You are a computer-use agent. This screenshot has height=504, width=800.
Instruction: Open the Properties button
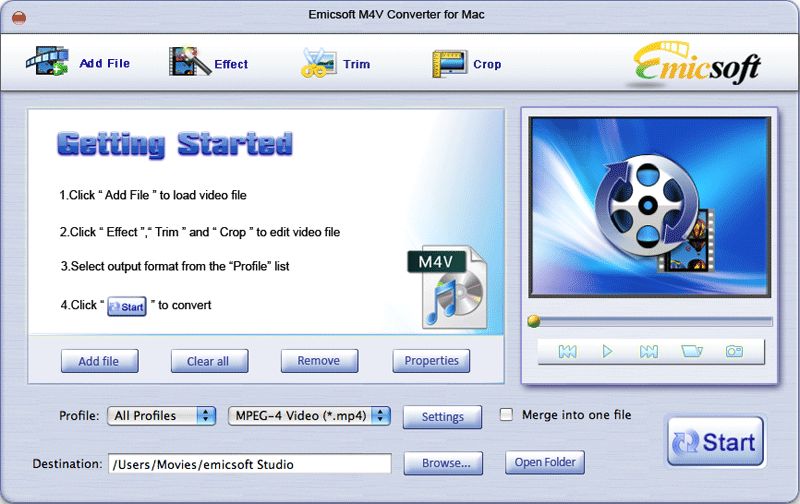coord(431,361)
